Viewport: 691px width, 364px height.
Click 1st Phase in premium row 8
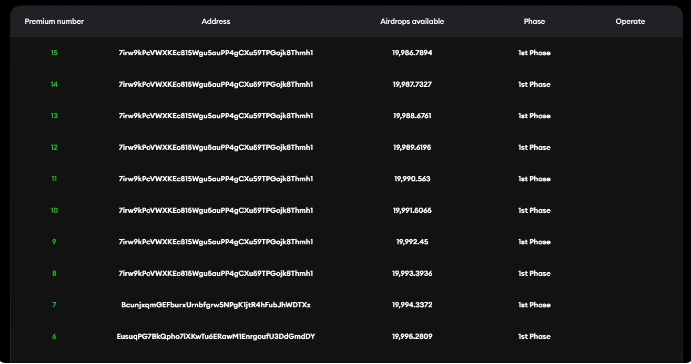(534, 273)
